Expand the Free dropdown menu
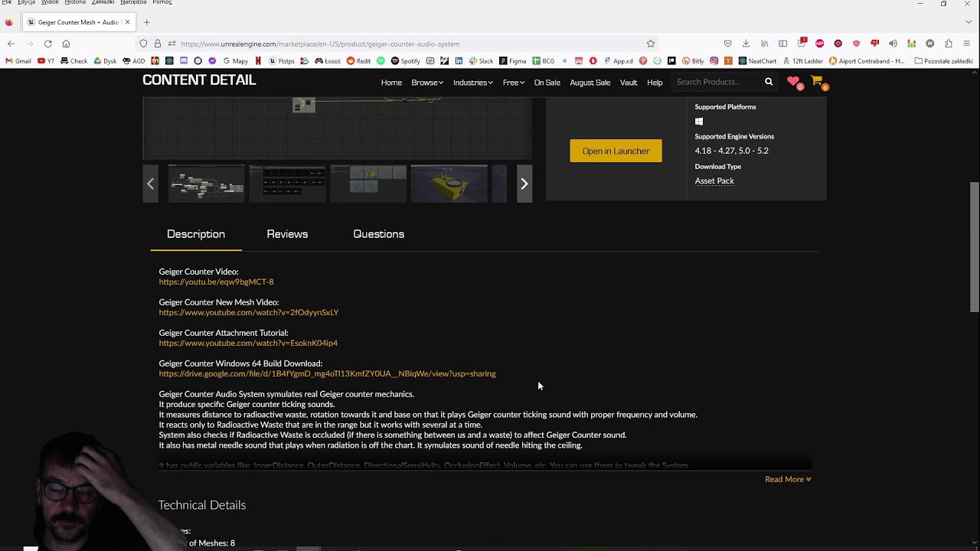The width and height of the screenshot is (980, 551). 514,83
